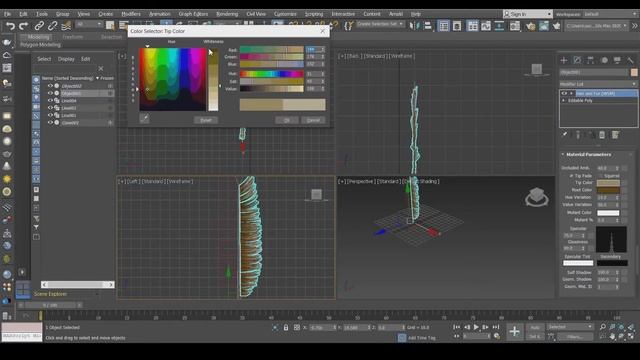
Task: Click the Selection Lock toggle icon
Action: point(286,327)
